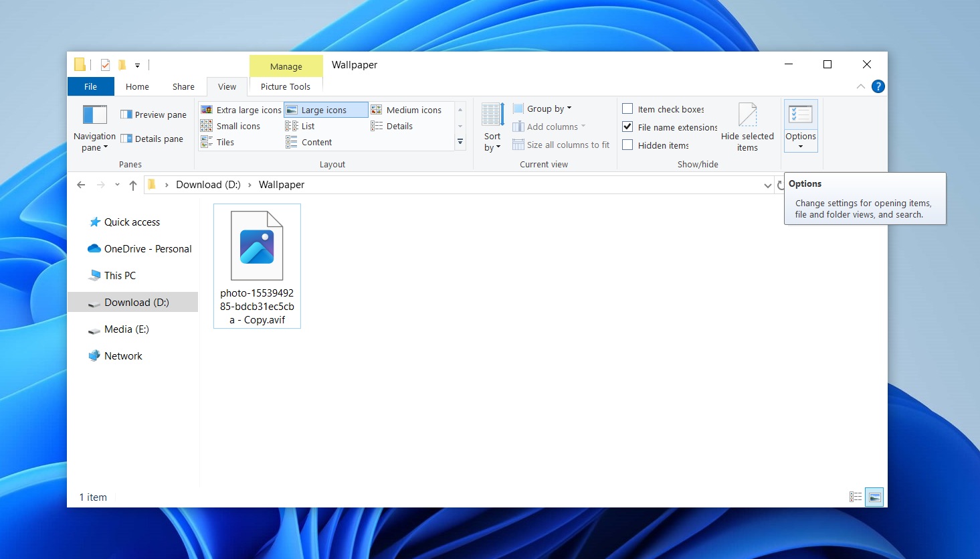
Task: Expand the layout gallery more arrow
Action: pyautogui.click(x=460, y=142)
